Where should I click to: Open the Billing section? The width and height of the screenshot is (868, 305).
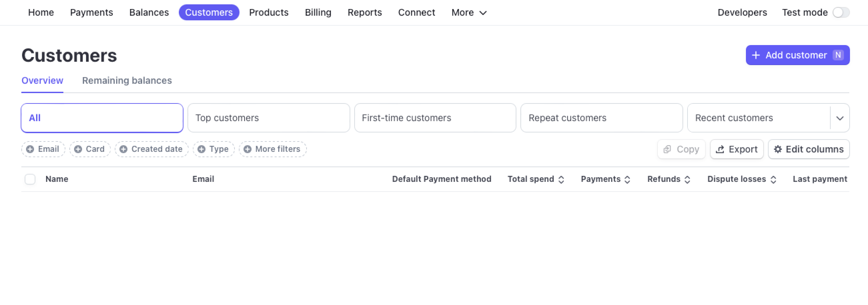coord(318,12)
